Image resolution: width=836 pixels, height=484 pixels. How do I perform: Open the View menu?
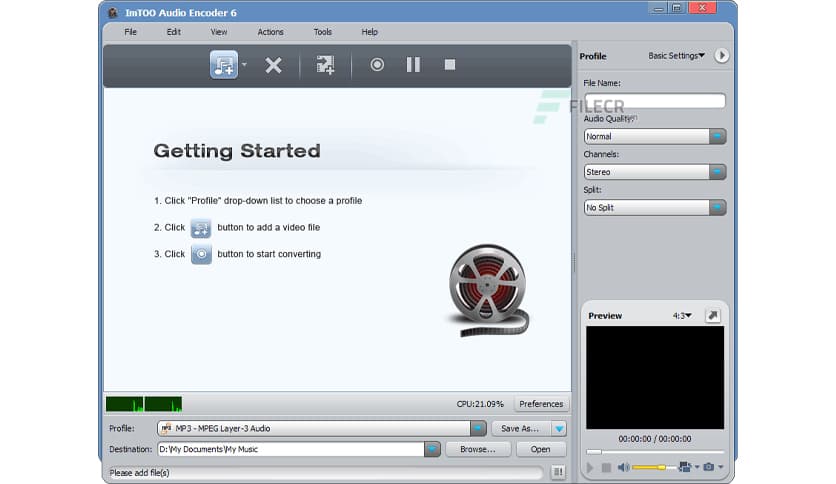pyautogui.click(x=219, y=32)
